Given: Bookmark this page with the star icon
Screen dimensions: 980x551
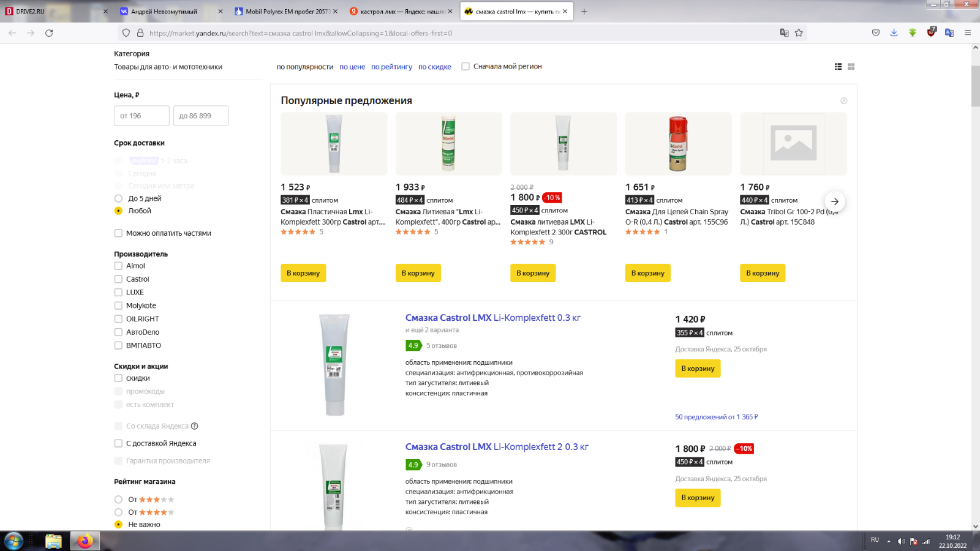Looking at the screenshot, I should (x=799, y=33).
